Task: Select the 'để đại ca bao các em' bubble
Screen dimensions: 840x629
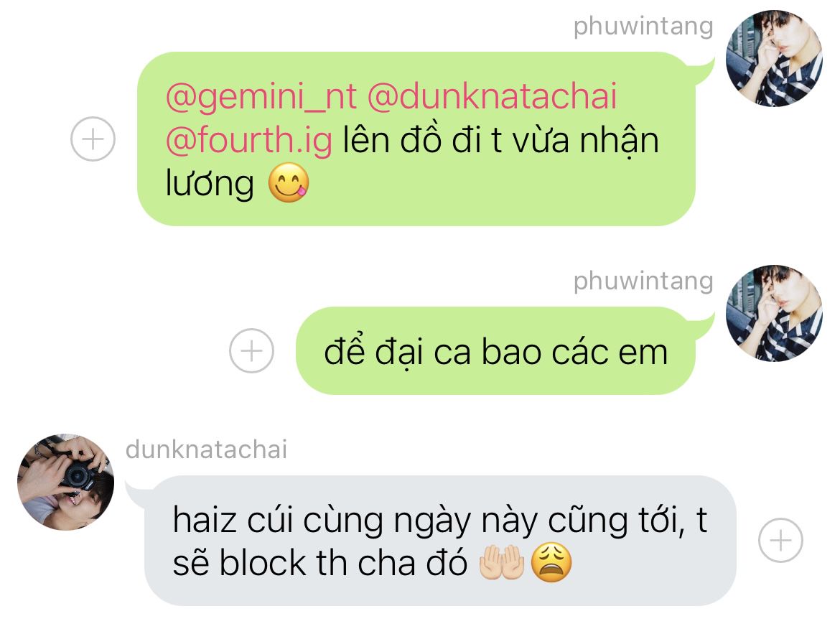Action: pos(495,351)
